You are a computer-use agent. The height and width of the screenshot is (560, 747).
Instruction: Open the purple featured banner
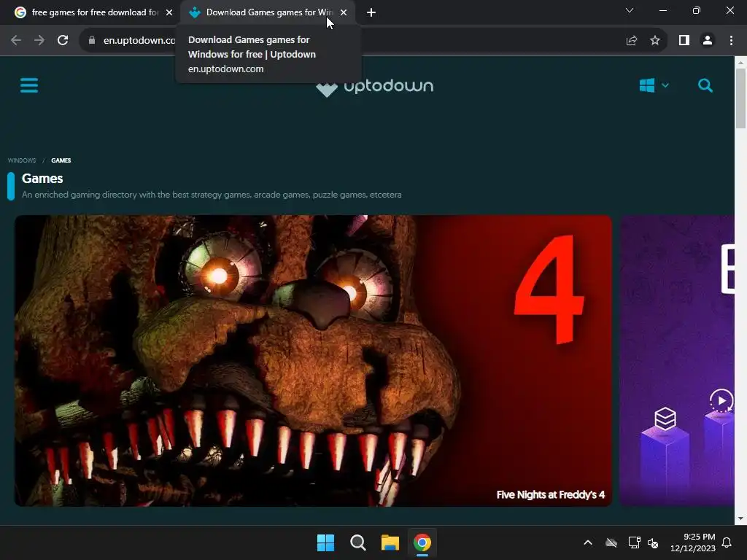point(676,360)
